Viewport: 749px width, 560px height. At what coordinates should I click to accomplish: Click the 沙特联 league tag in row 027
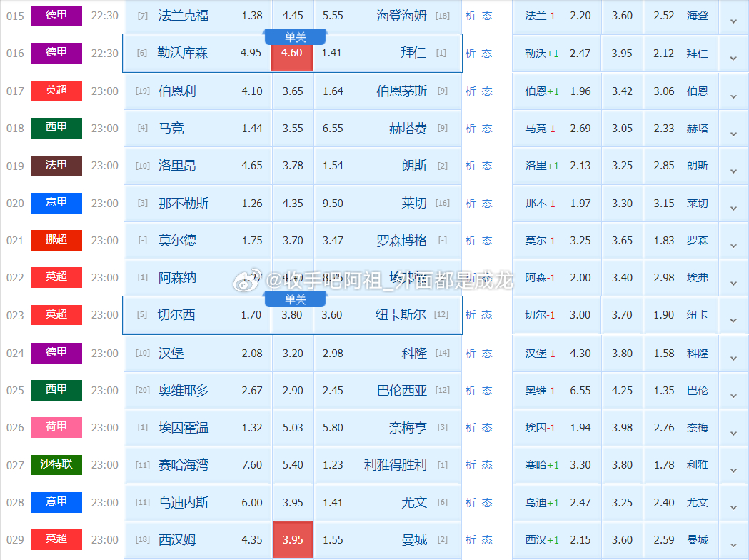(x=56, y=464)
